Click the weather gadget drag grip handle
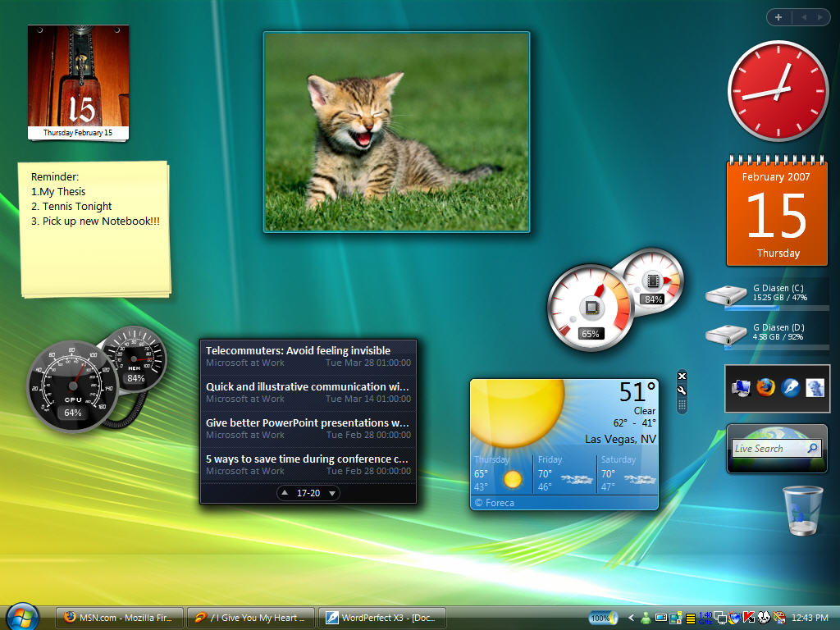Viewport: 840px width, 630px height. point(682,405)
